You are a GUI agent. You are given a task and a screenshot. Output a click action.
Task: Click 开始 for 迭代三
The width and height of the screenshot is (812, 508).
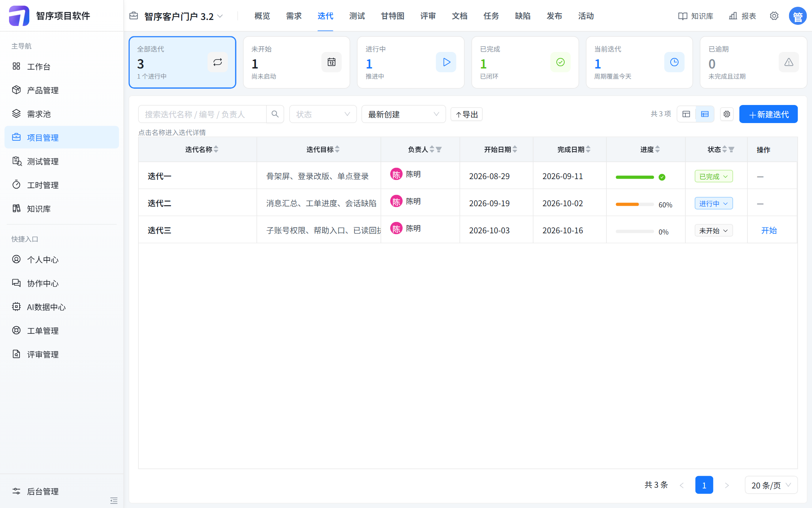click(769, 231)
